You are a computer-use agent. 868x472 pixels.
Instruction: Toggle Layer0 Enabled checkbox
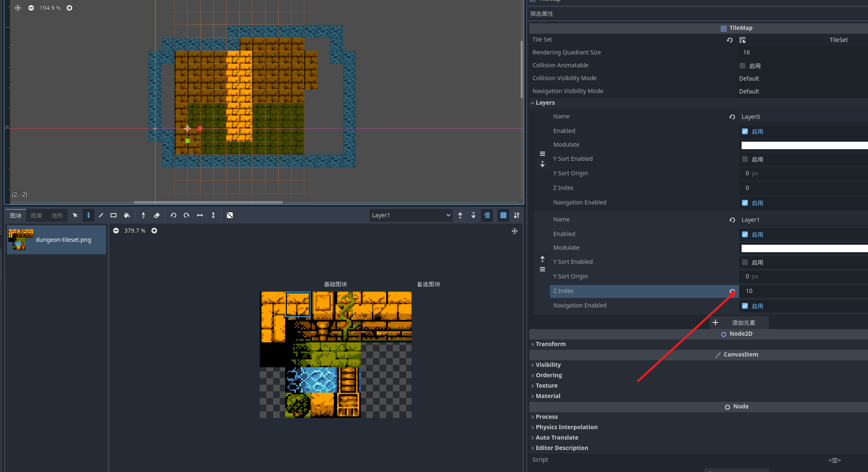745,131
